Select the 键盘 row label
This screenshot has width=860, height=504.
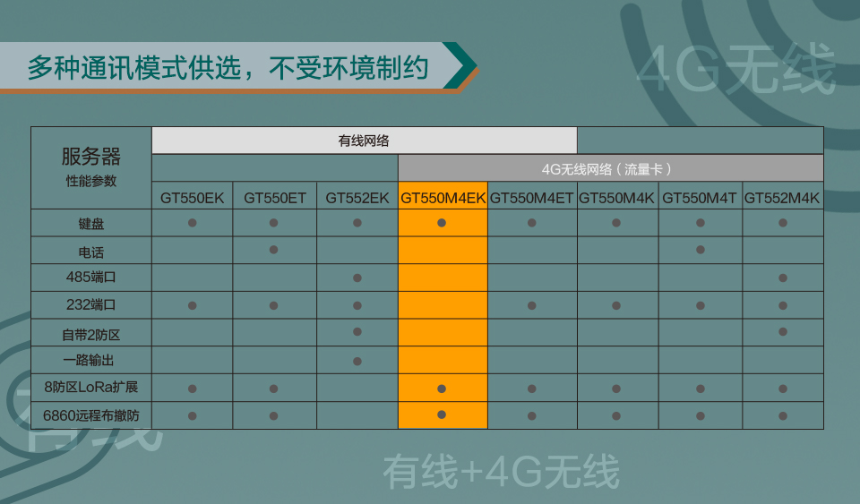91,224
